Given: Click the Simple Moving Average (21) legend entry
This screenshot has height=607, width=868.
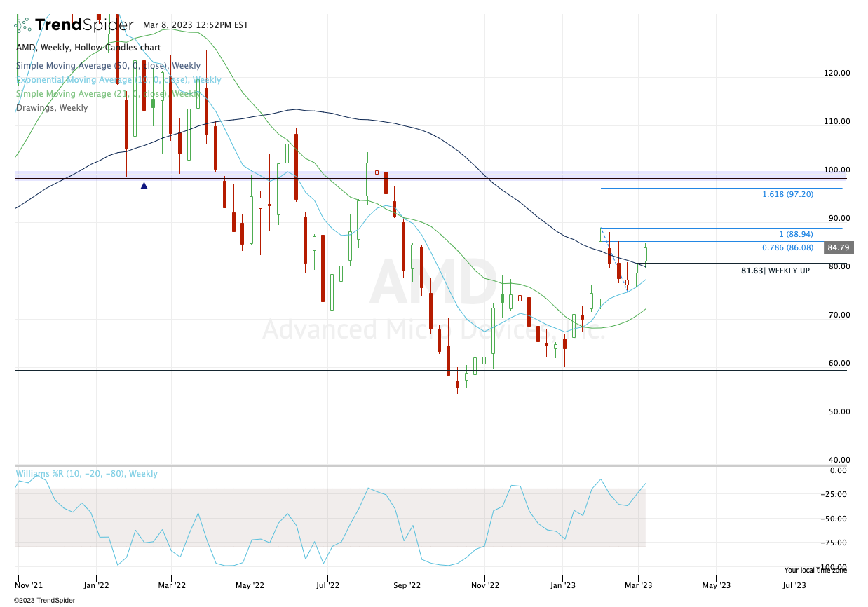Looking at the screenshot, I should [x=108, y=94].
